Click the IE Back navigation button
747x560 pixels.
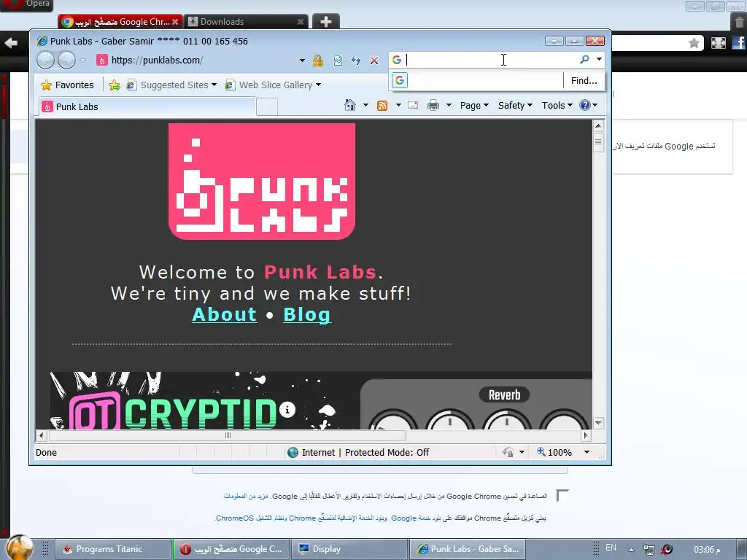[x=46, y=61]
